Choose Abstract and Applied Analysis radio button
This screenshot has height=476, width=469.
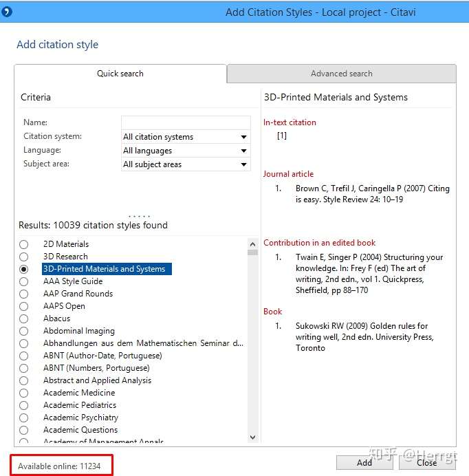point(23,380)
